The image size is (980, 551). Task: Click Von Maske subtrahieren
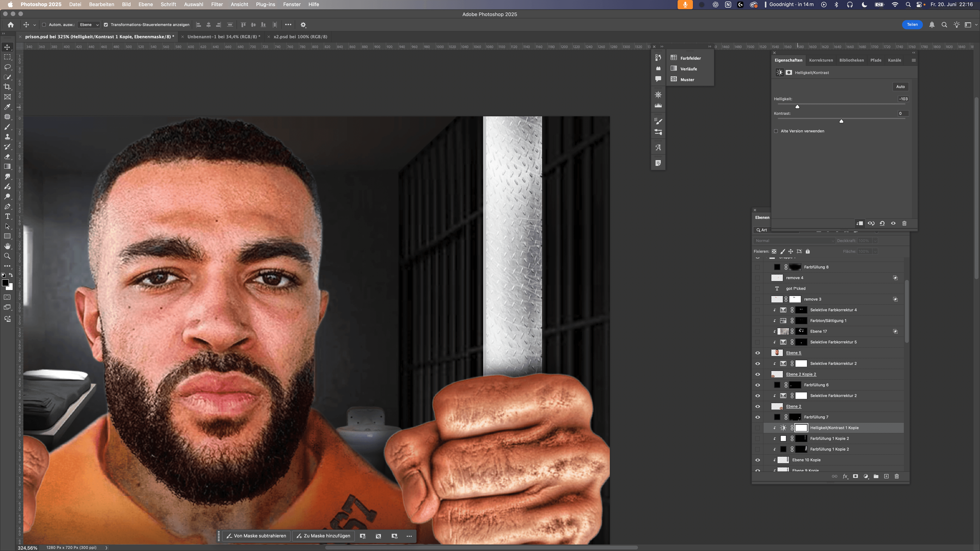point(256,536)
